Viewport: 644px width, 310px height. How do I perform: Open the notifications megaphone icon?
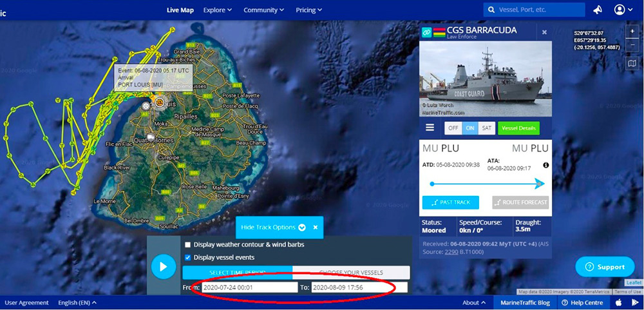tap(598, 10)
